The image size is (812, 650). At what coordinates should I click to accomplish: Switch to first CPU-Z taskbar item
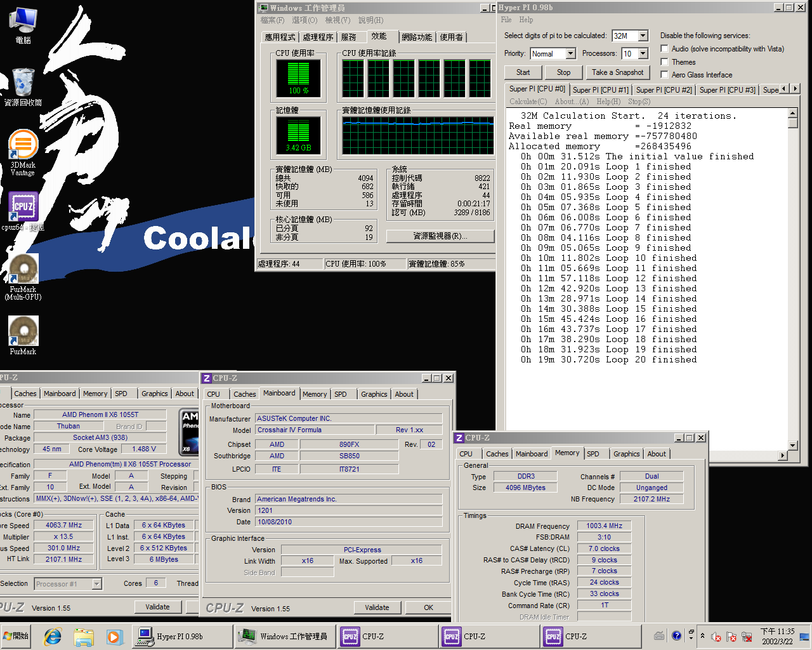click(386, 636)
